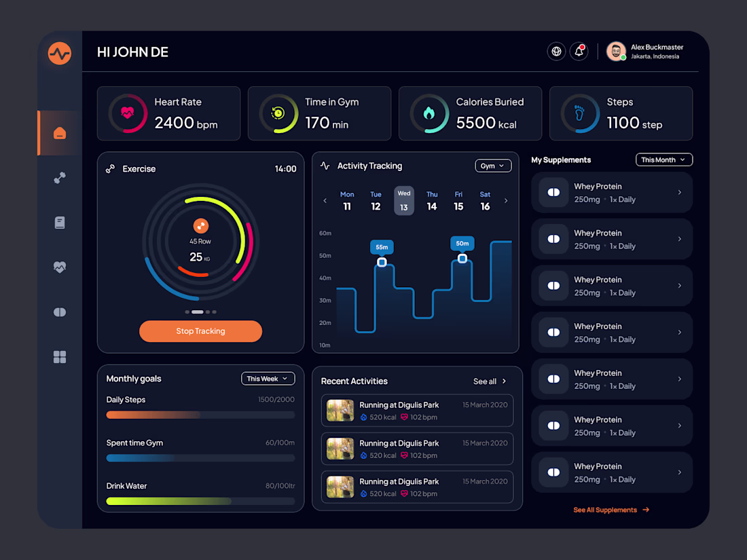
Task: Open the Heart Rate 2400 bpm card
Action: [168, 113]
